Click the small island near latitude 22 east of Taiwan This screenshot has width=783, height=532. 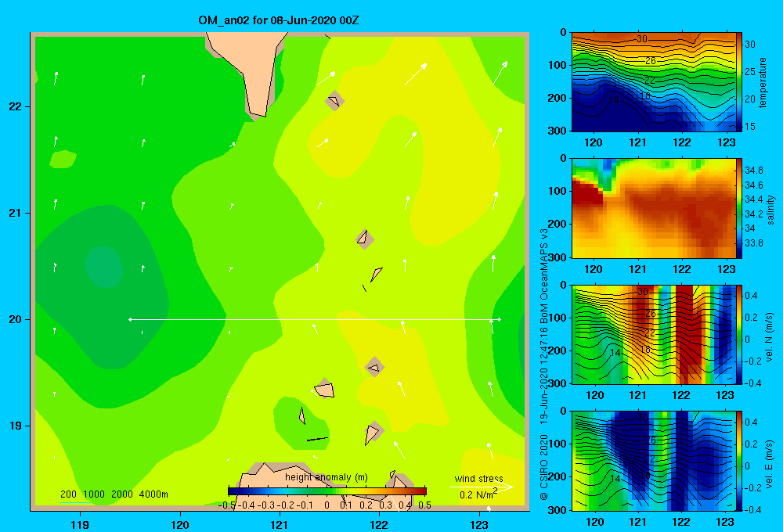pyautogui.click(x=334, y=101)
